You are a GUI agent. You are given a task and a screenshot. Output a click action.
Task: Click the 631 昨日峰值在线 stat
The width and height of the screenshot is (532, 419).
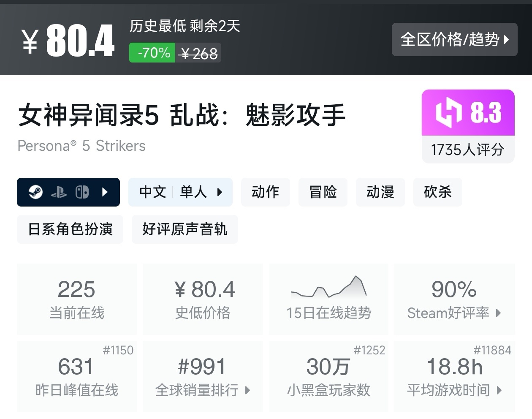point(77,376)
